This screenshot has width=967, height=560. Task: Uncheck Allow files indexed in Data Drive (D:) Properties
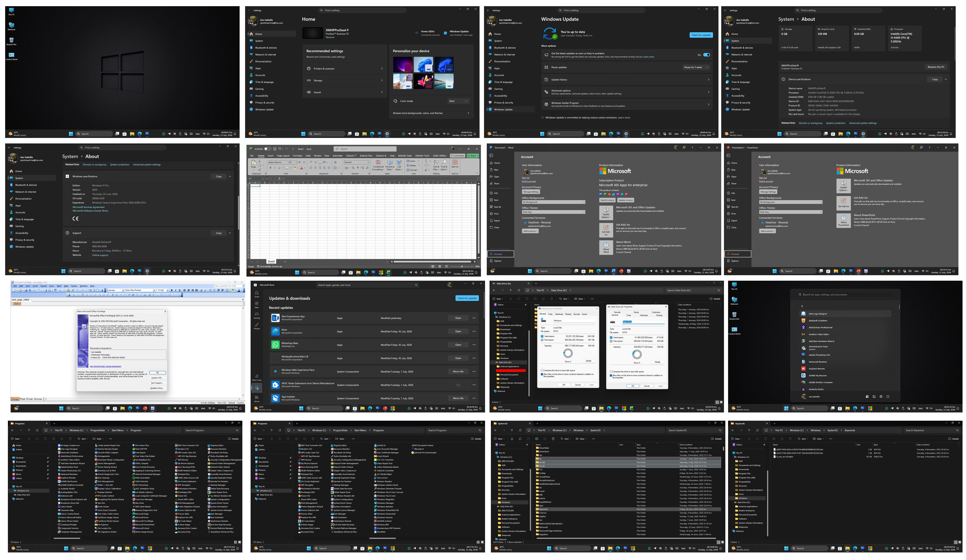pos(611,376)
